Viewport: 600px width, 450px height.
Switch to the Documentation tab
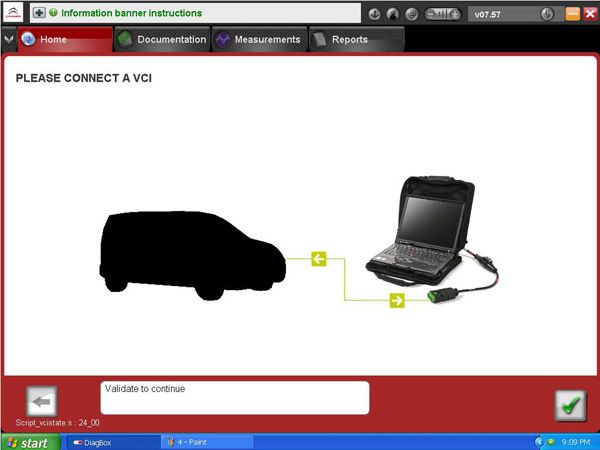coord(162,39)
